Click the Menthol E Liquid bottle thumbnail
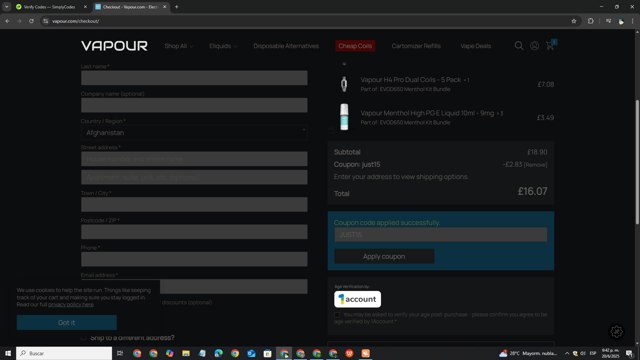640x360 pixels. (344, 117)
